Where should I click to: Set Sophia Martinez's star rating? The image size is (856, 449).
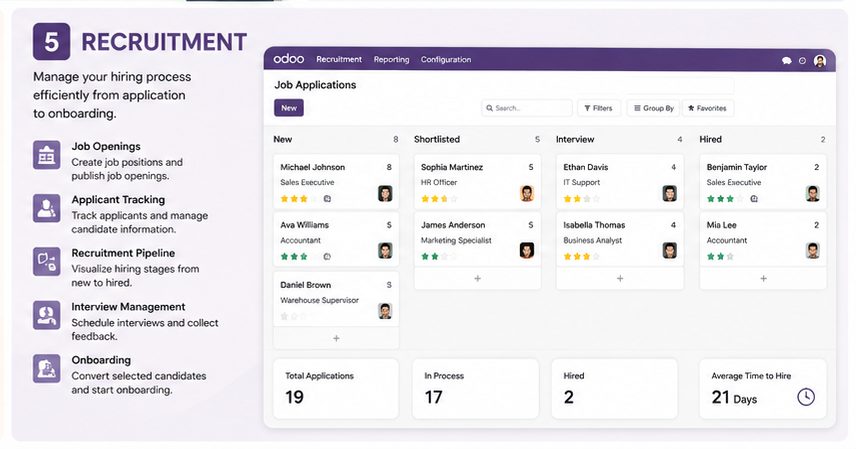[439, 199]
